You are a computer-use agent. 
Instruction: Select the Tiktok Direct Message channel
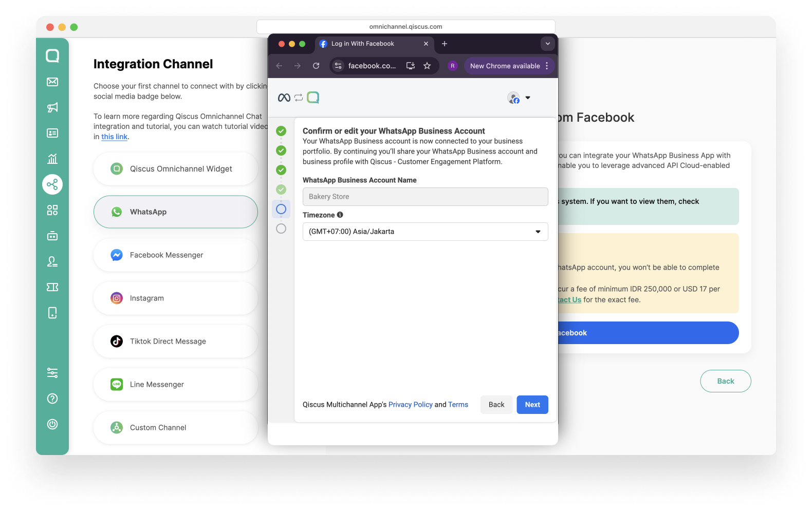(176, 341)
